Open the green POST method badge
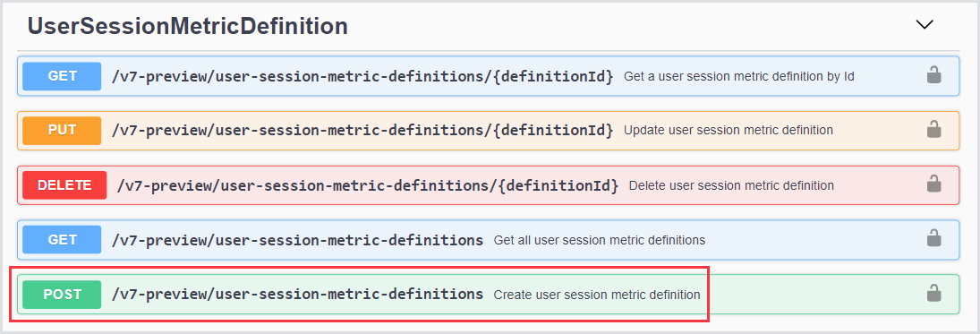The height and width of the screenshot is (334, 980). [x=62, y=294]
